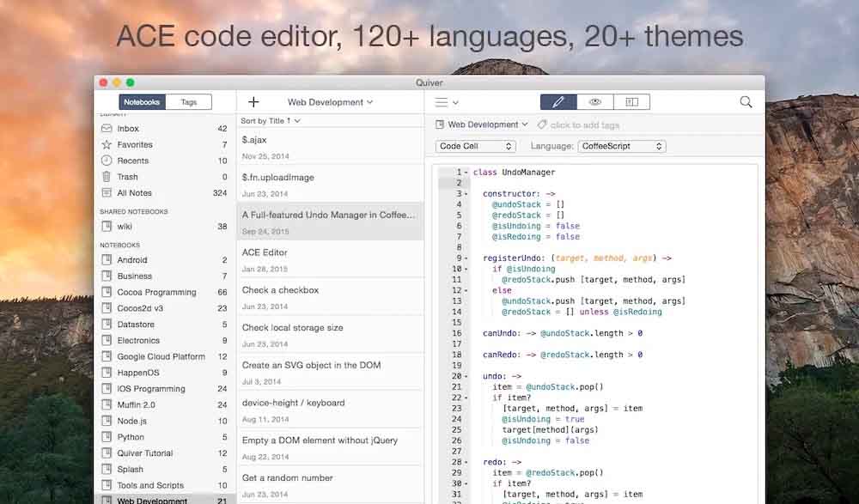Open Tools and Scripts notebook icon
The image size is (859, 504).
tap(107, 485)
